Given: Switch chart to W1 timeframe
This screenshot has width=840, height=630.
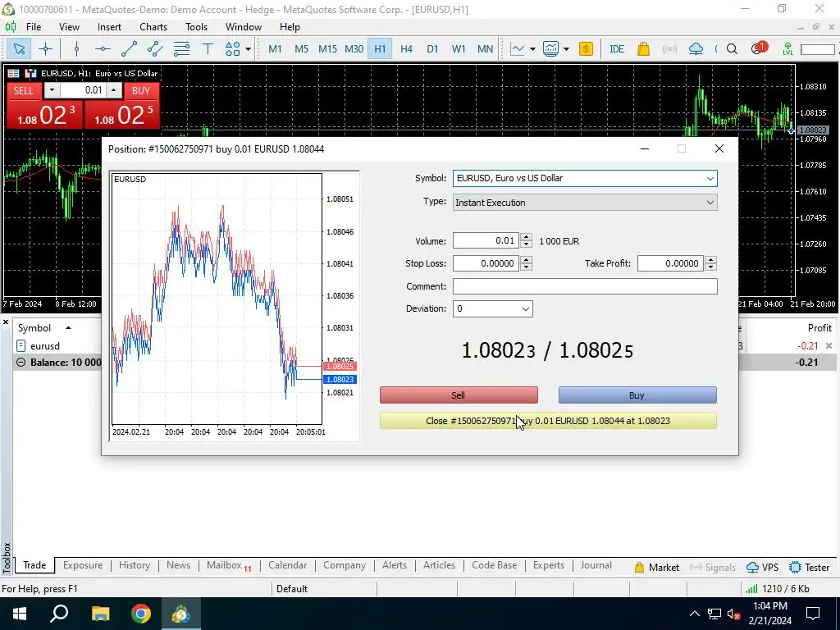Looking at the screenshot, I should (x=459, y=49).
